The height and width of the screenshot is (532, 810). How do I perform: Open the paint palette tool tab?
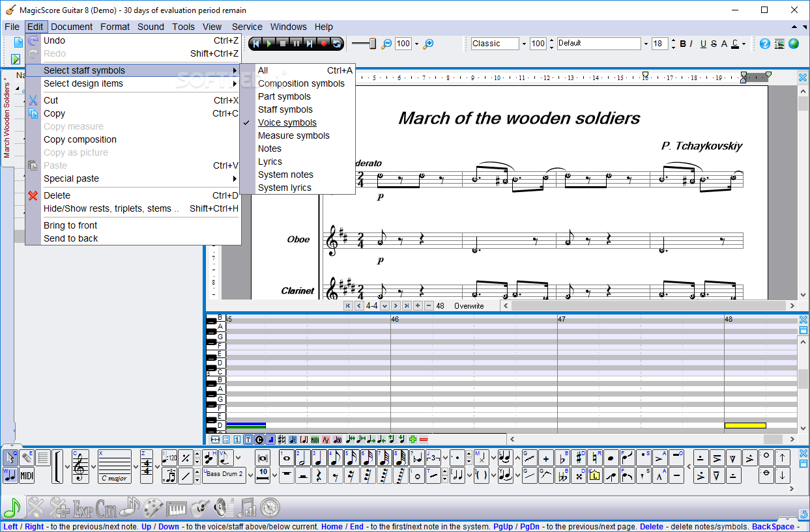coord(153,507)
